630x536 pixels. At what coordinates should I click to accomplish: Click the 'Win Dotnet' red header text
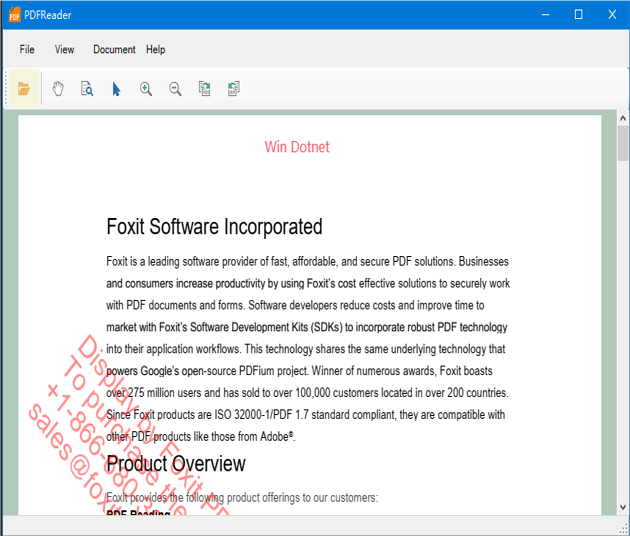coord(297,147)
